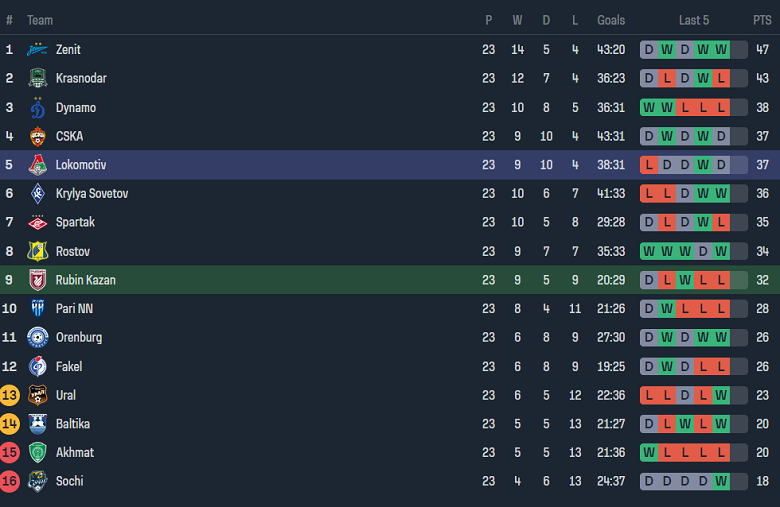Select the Rostov team badge
The height and width of the screenshot is (507, 780).
pyautogui.click(x=38, y=251)
